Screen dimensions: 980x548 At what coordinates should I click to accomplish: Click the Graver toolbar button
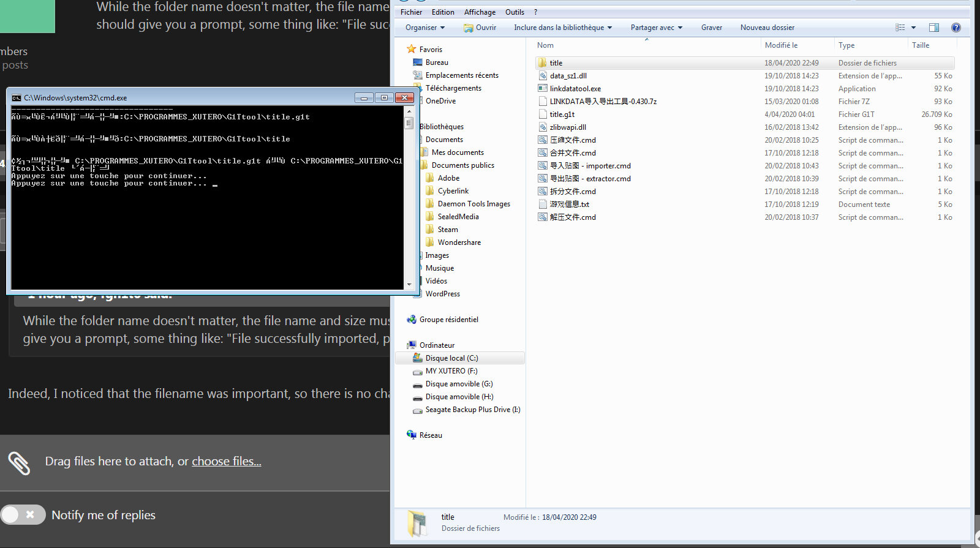(x=712, y=28)
